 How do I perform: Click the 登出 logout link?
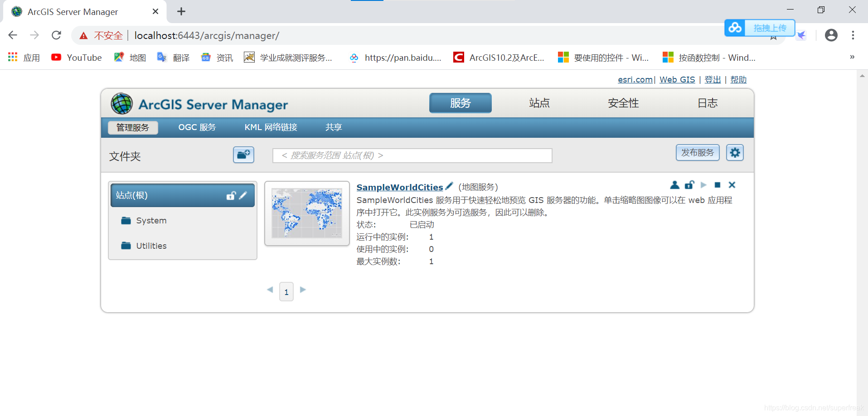point(713,79)
